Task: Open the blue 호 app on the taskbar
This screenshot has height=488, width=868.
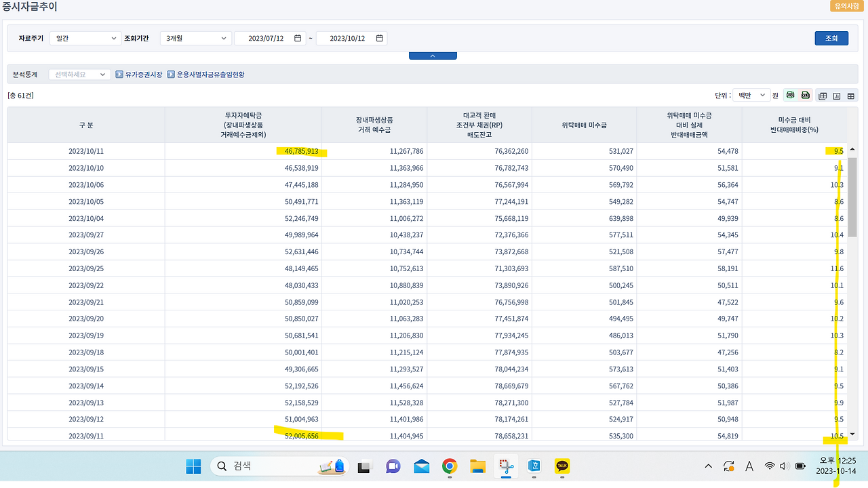Action: coord(534,466)
